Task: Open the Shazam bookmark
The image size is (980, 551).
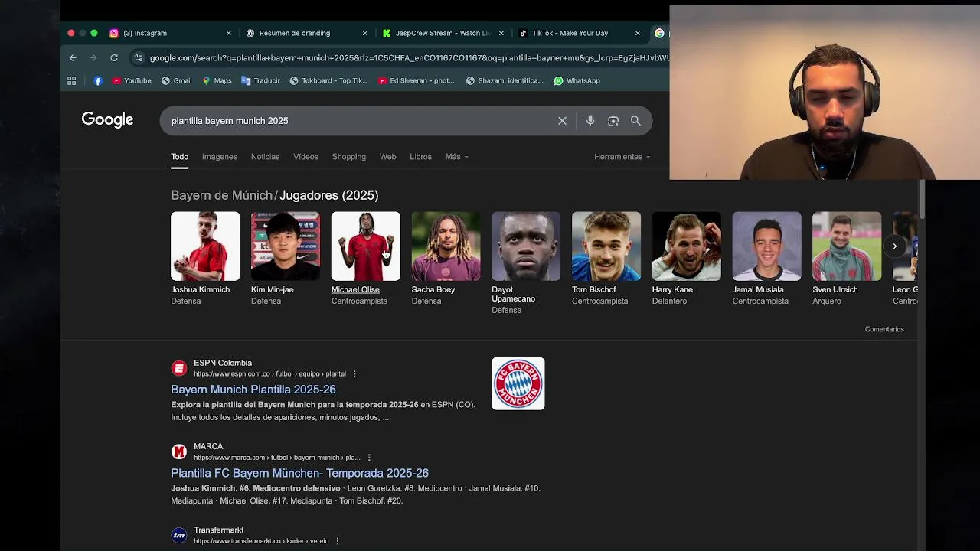Action: (x=505, y=80)
